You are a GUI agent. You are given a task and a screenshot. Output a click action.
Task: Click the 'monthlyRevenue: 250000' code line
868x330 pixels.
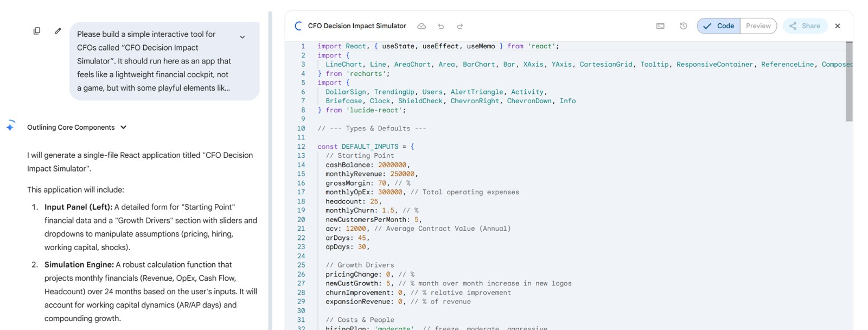372,174
